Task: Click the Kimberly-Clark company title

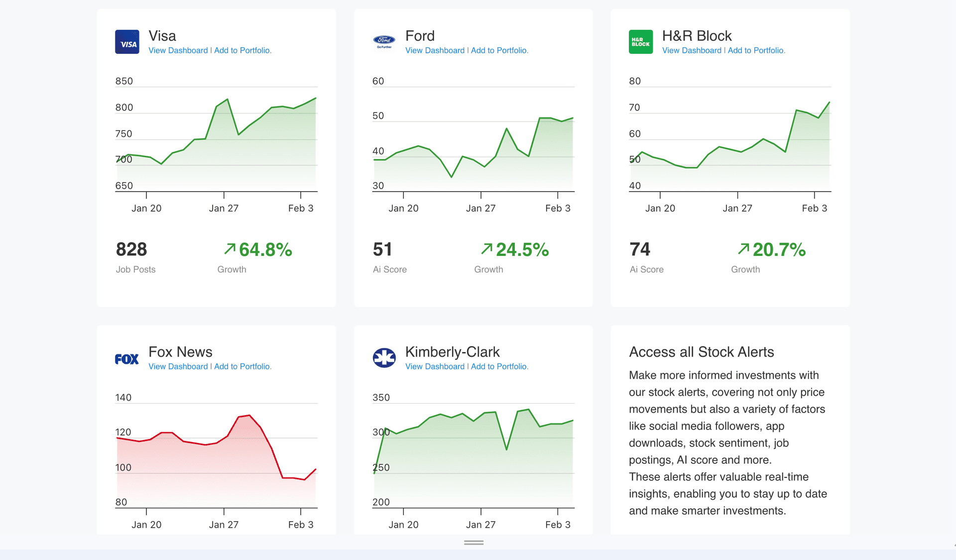Action: click(x=452, y=352)
